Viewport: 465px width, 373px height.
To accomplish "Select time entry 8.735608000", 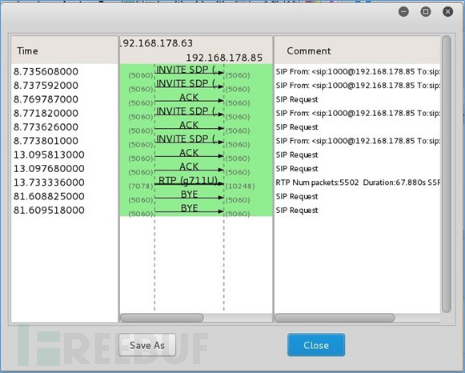I will pos(46,72).
